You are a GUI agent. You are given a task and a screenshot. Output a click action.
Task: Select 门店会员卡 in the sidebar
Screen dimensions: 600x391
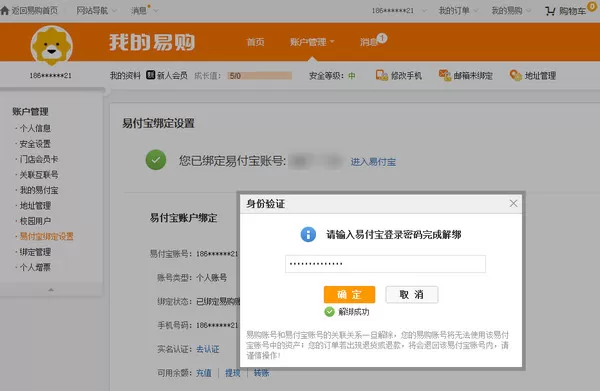(x=39, y=159)
